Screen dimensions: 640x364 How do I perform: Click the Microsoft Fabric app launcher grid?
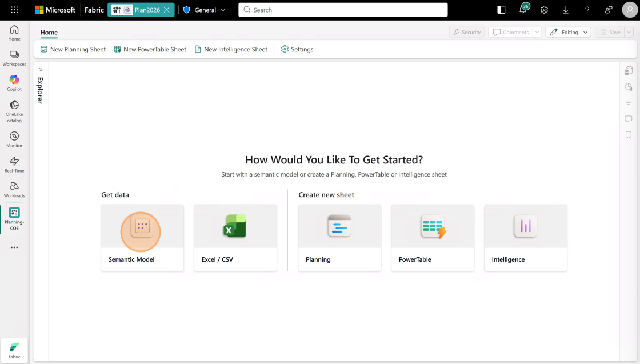[14, 10]
